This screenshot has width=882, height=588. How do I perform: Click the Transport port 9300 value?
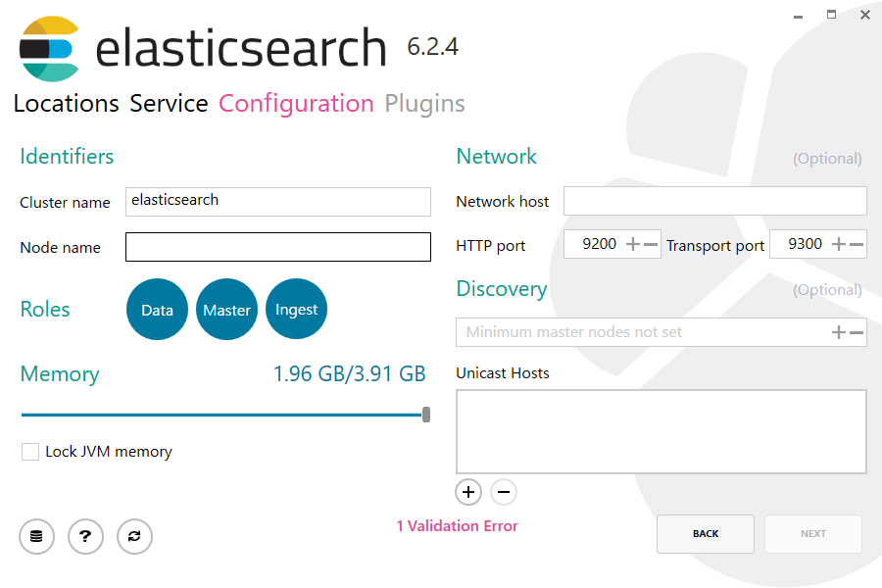(805, 244)
